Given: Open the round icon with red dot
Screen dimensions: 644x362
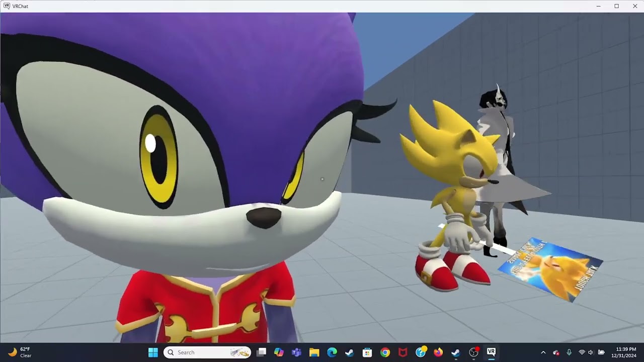Looking at the screenshot, I should click(x=473, y=352).
